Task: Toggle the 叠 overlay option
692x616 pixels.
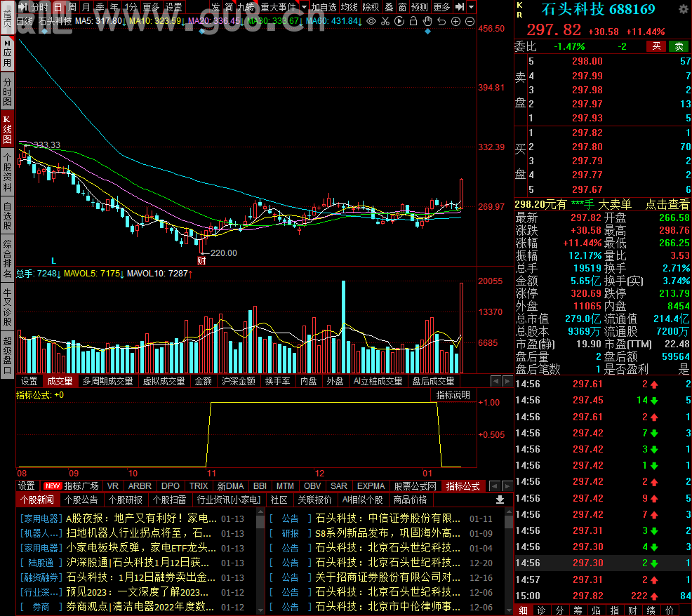Action: click(389, 7)
